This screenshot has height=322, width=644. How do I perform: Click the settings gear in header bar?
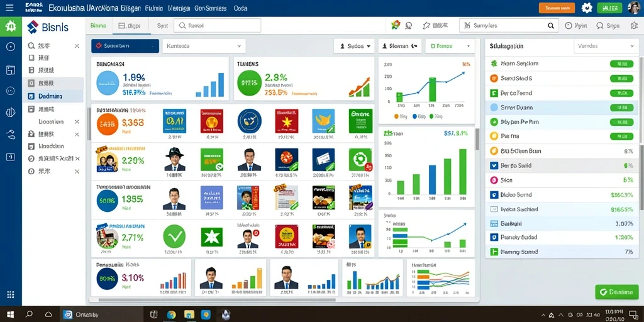pos(587,8)
